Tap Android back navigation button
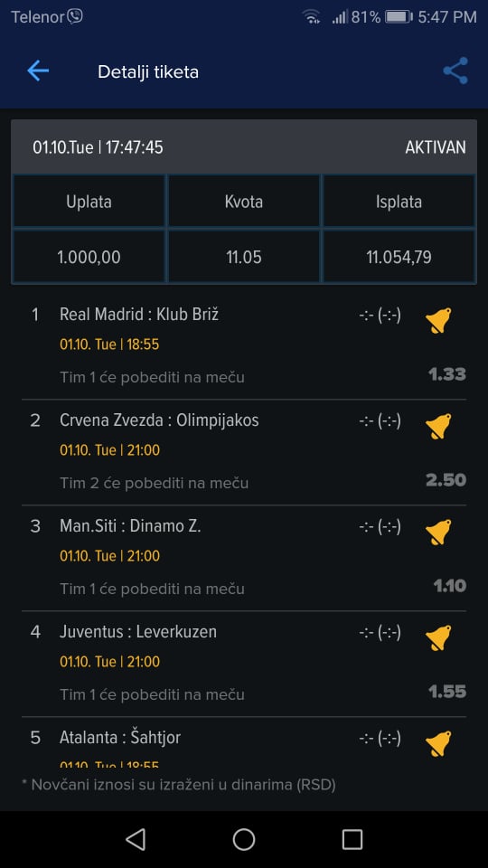488x868 pixels. (x=136, y=839)
